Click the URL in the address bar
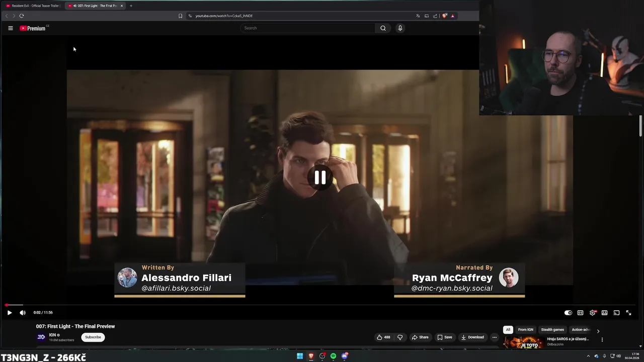The height and width of the screenshot is (362, 644). click(x=224, y=16)
